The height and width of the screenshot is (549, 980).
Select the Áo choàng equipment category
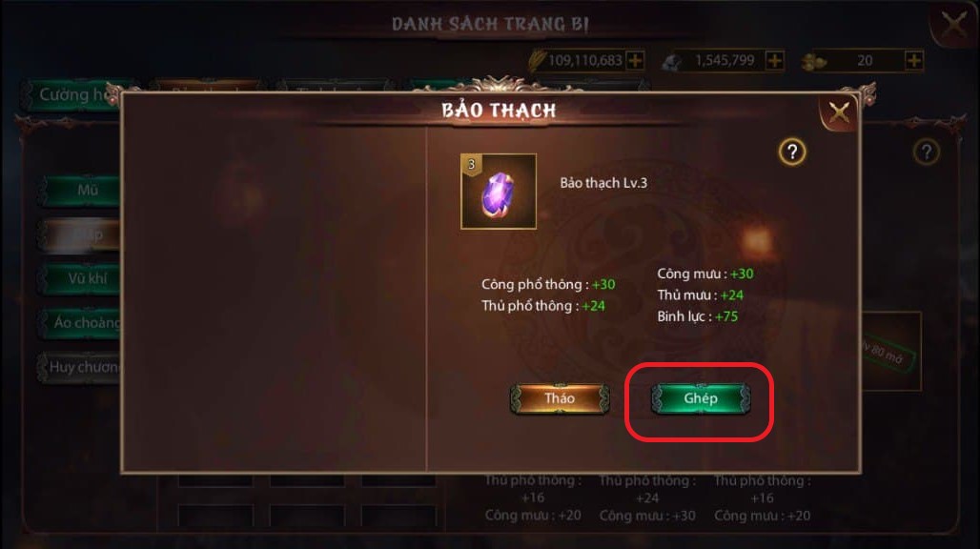81,322
